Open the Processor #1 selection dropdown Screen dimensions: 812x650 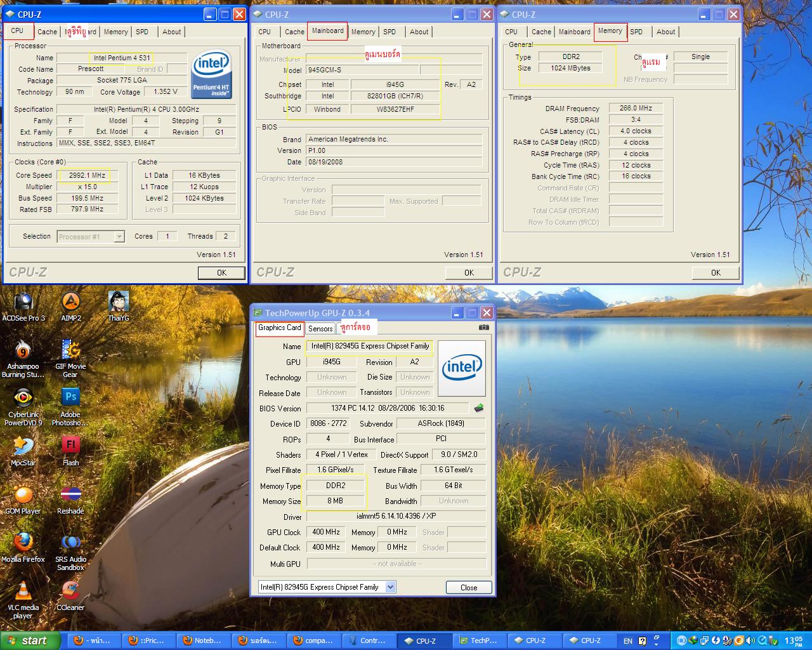click(90, 237)
